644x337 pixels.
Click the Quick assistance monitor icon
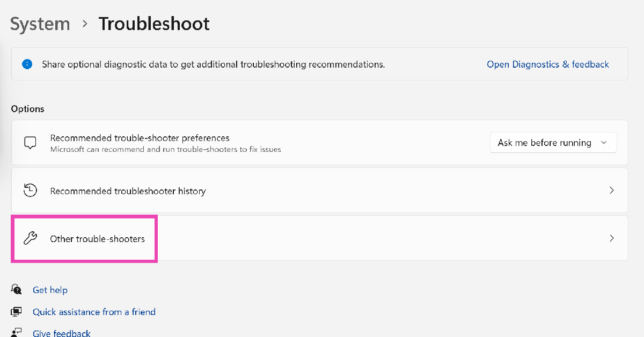tap(17, 312)
